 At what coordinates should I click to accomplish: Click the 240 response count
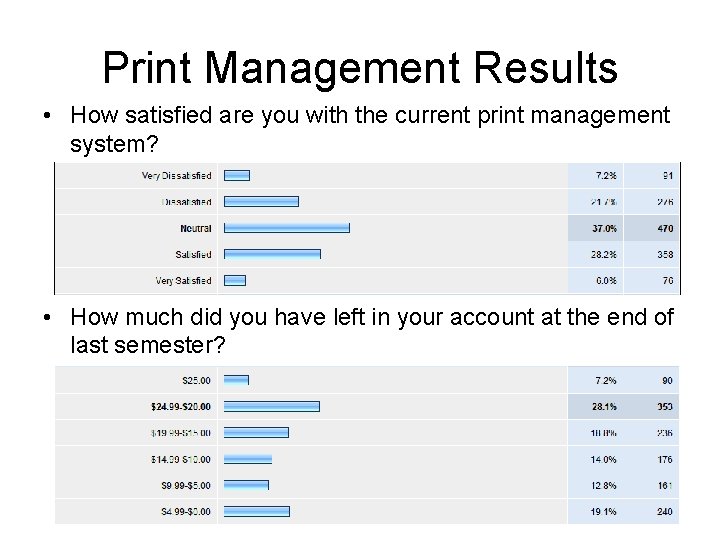[665, 511]
